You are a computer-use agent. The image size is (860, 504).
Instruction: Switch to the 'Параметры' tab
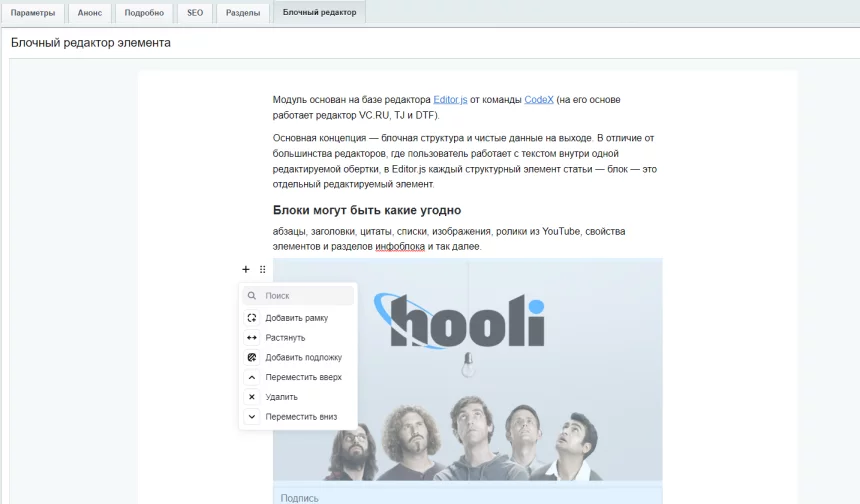pyautogui.click(x=33, y=13)
